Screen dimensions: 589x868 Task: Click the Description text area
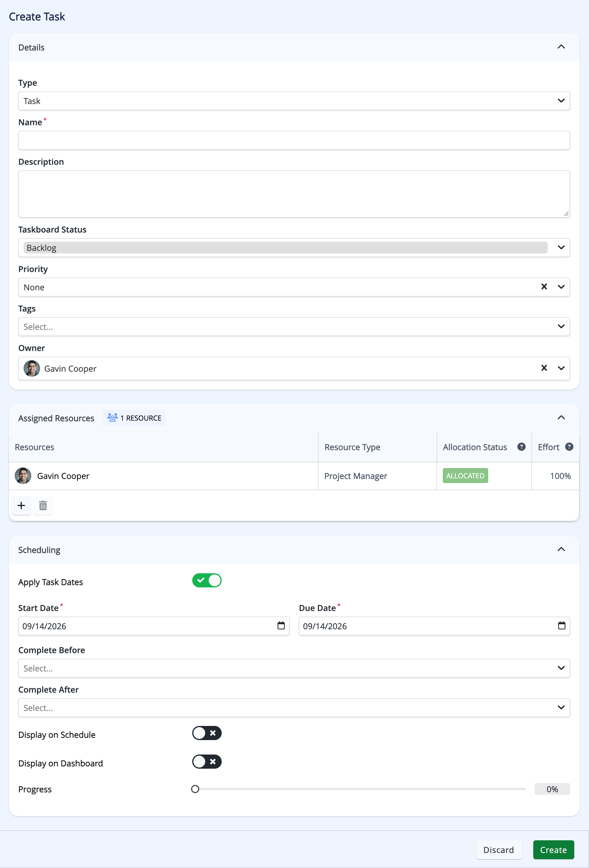click(x=294, y=194)
